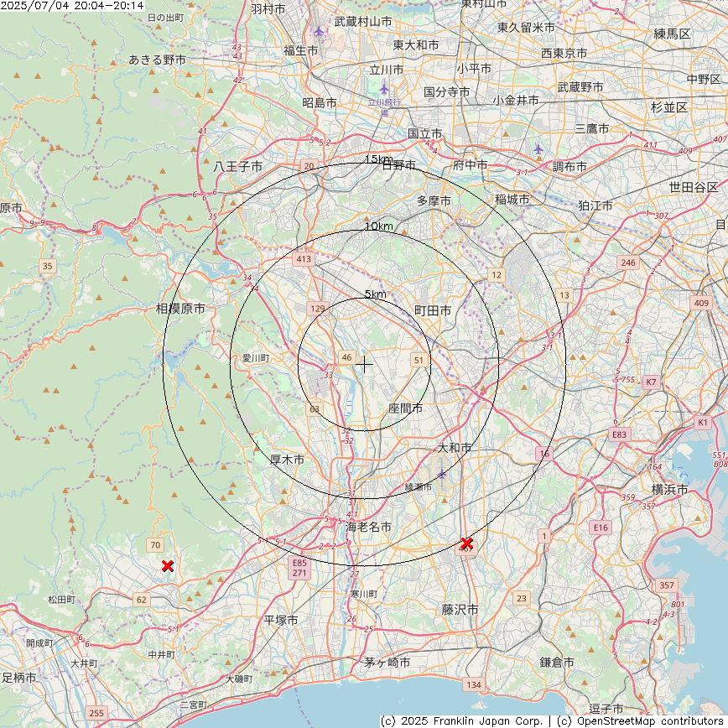Click the airport icon above 立川飛行場 label
The width and height of the screenshot is (728, 728).
[x=384, y=88]
